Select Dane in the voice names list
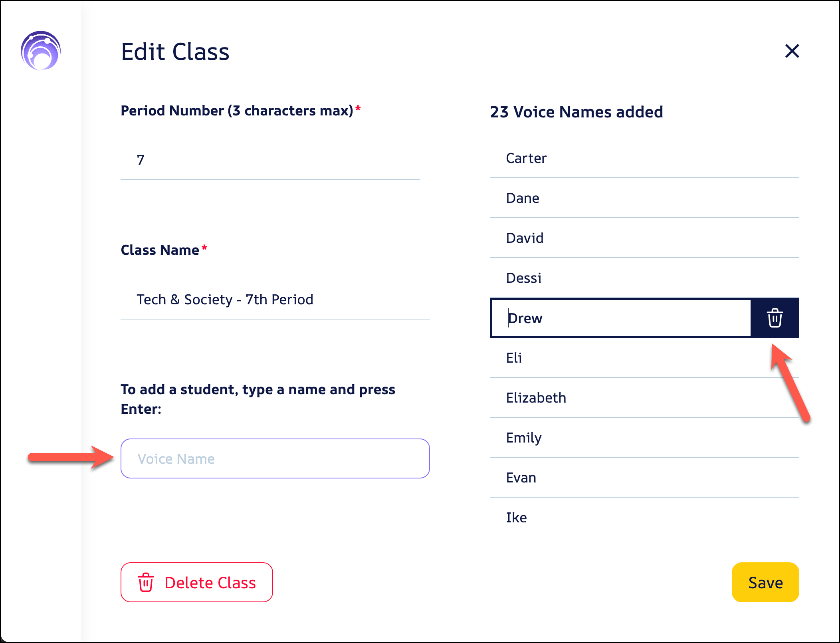This screenshot has width=840, height=643. tap(522, 198)
